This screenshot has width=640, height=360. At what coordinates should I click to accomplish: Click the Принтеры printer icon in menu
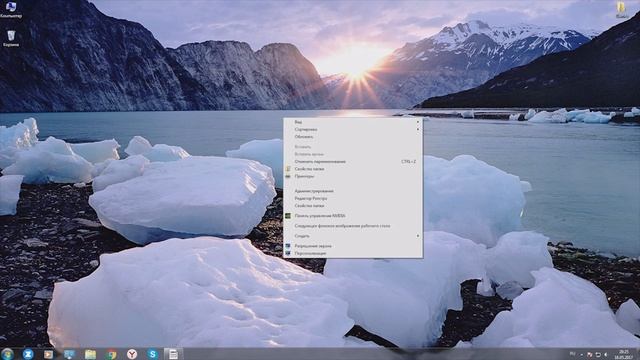[288, 176]
